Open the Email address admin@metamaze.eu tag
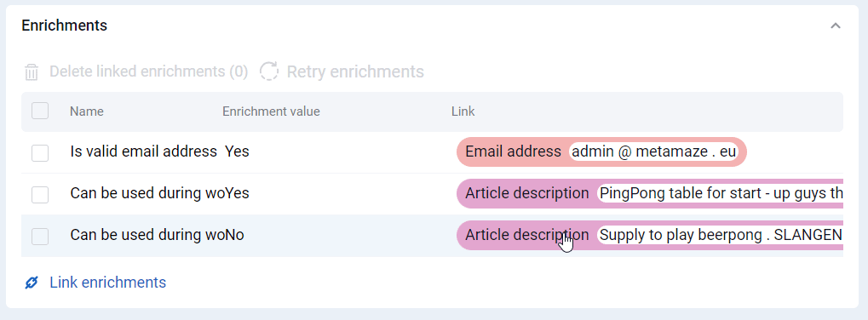Viewport: 868px width, 320px height. (x=601, y=151)
